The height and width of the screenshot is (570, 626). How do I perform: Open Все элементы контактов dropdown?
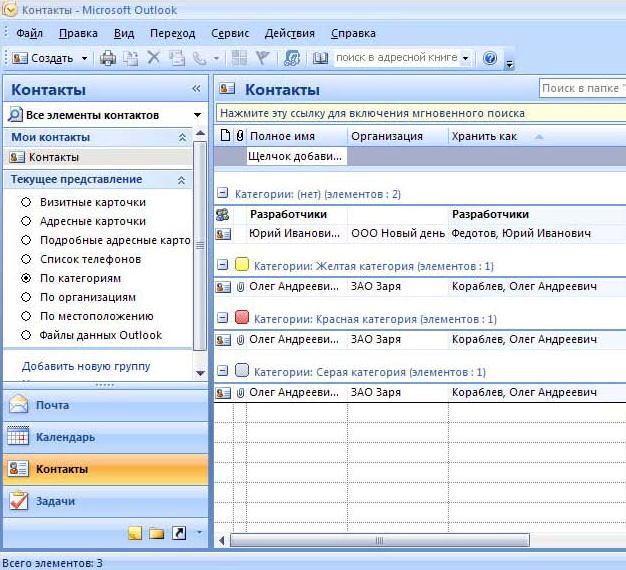(197, 115)
